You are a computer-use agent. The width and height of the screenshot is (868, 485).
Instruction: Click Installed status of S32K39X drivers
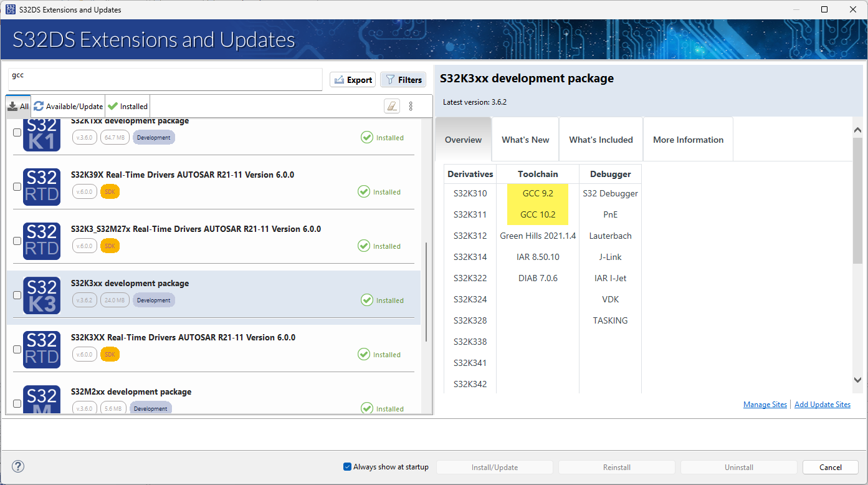point(379,192)
